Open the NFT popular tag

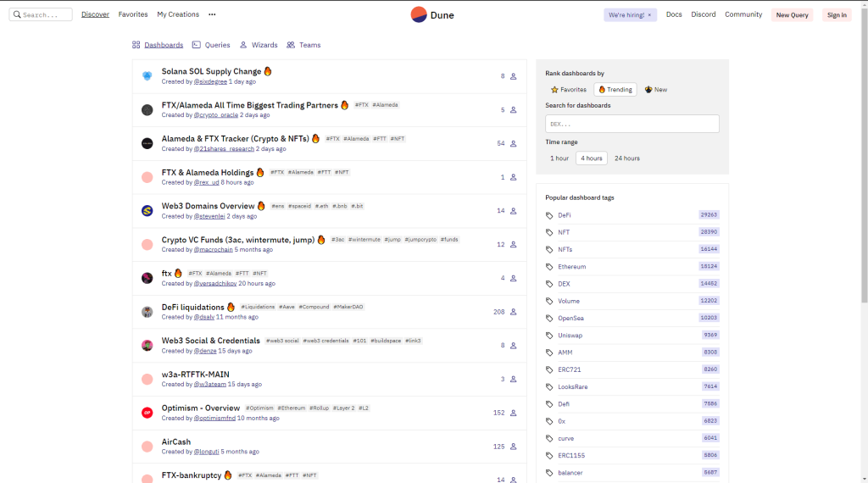coord(564,232)
